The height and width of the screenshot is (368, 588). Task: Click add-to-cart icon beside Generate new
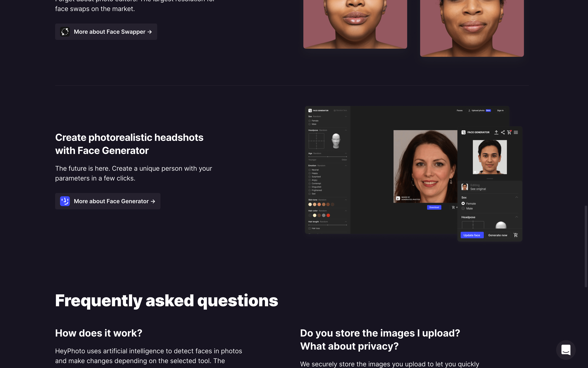click(x=516, y=235)
